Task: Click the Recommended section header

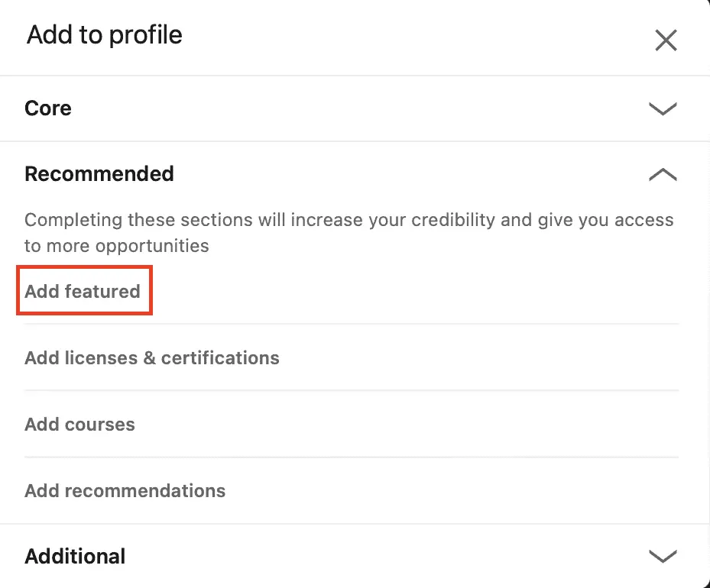Action: pos(99,174)
